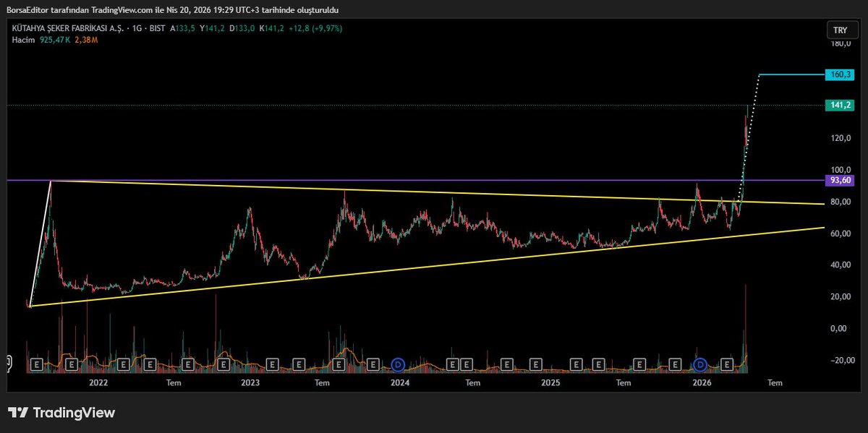Click the TradingView logo

tap(61, 413)
